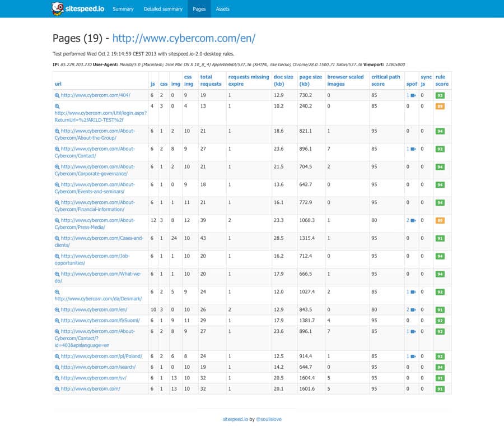
Task: Visit the pl/Poland/ URL link
Action: [x=101, y=356]
